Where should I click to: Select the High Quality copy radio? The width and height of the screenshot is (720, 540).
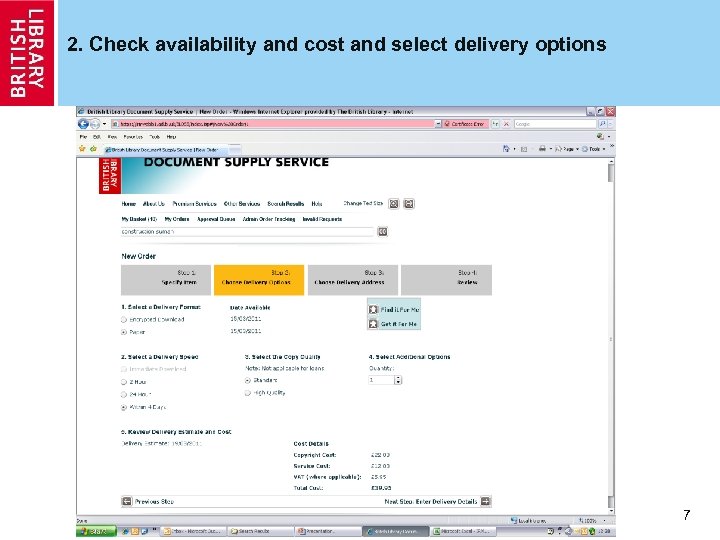click(248, 393)
